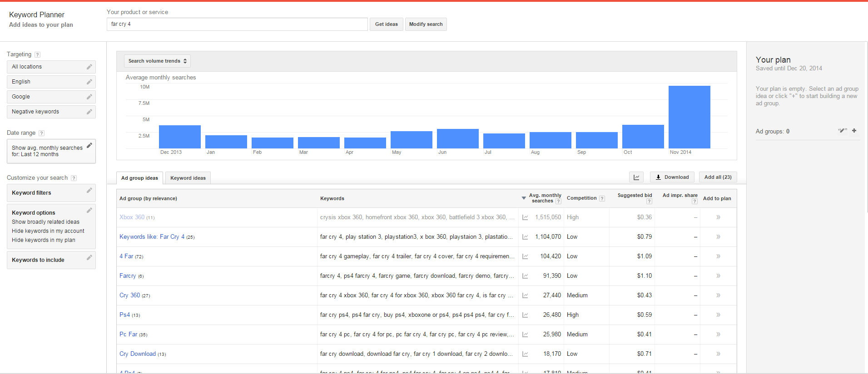
Task: Switch to Ad group ideas tab
Action: point(139,178)
